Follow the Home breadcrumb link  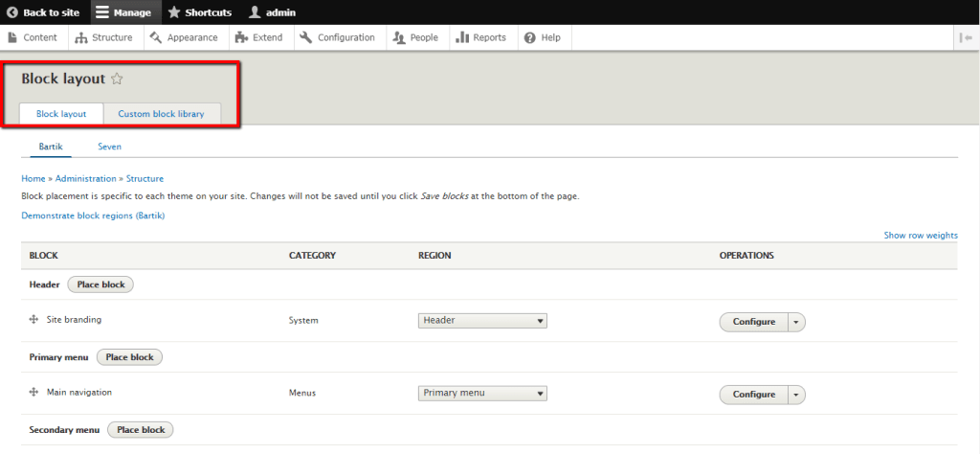tap(33, 179)
